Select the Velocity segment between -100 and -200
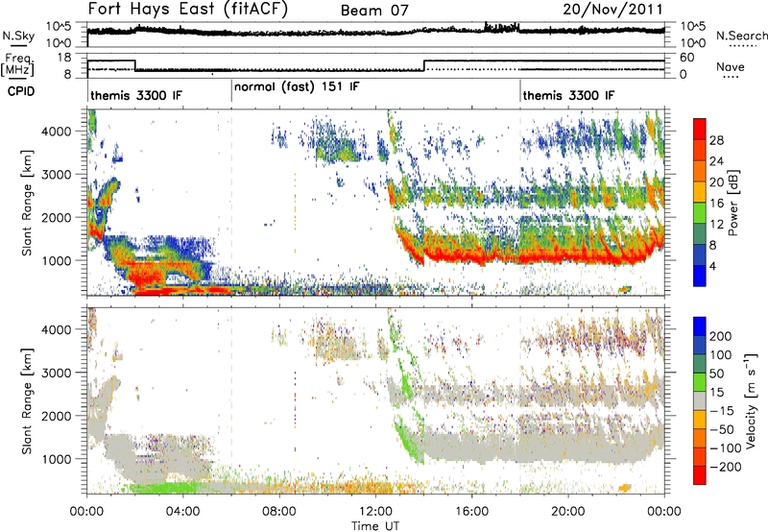 [x=700, y=456]
